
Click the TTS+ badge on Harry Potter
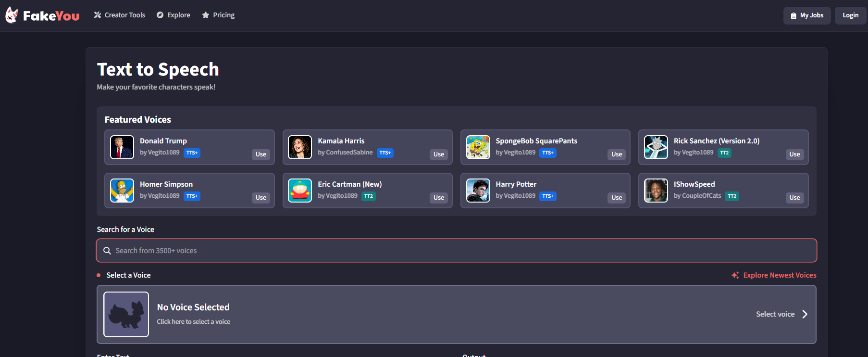(x=548, y=196)
